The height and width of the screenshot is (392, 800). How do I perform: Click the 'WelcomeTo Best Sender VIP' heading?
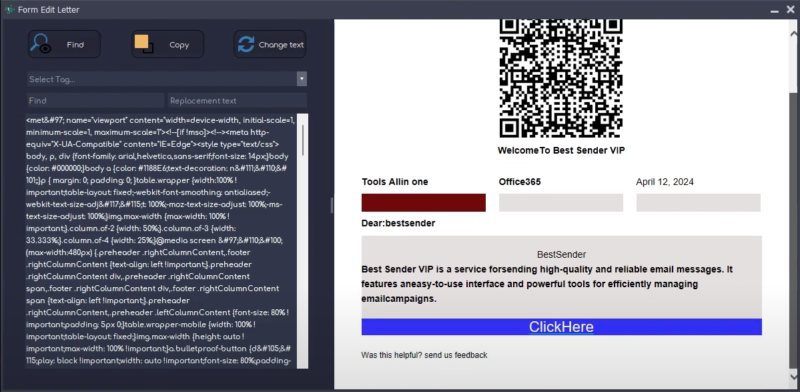point(561,151)
